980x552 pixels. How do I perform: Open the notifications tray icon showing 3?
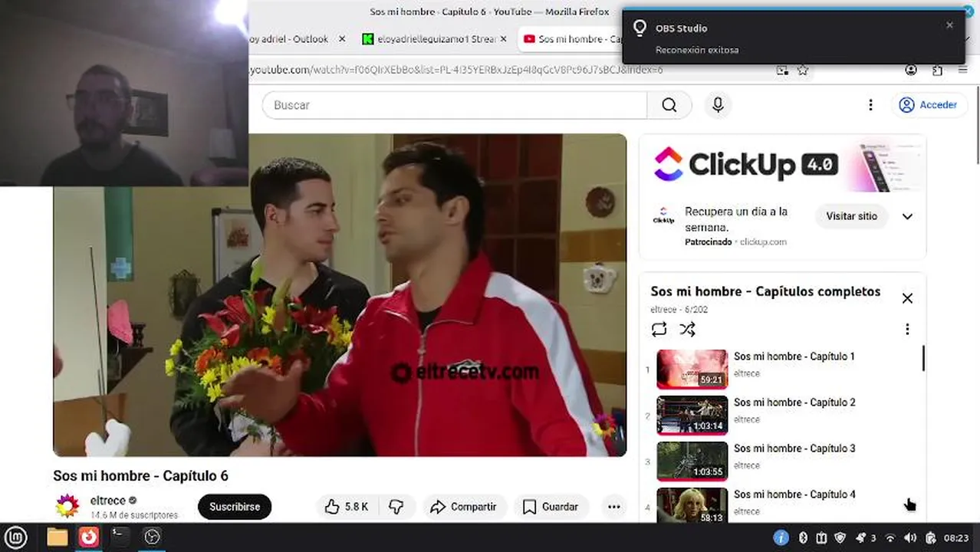[x=865, y=537]
